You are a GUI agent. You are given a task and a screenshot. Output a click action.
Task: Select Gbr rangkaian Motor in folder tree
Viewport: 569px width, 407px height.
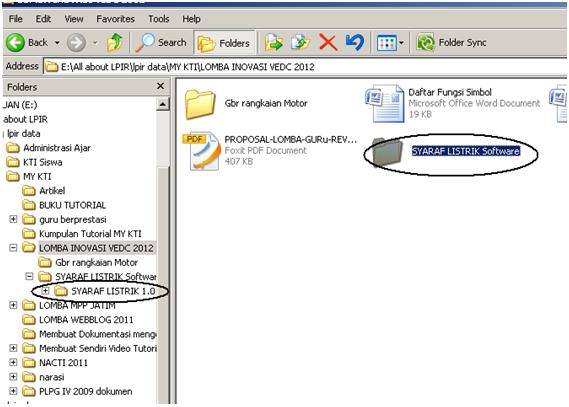click(88, 263)
